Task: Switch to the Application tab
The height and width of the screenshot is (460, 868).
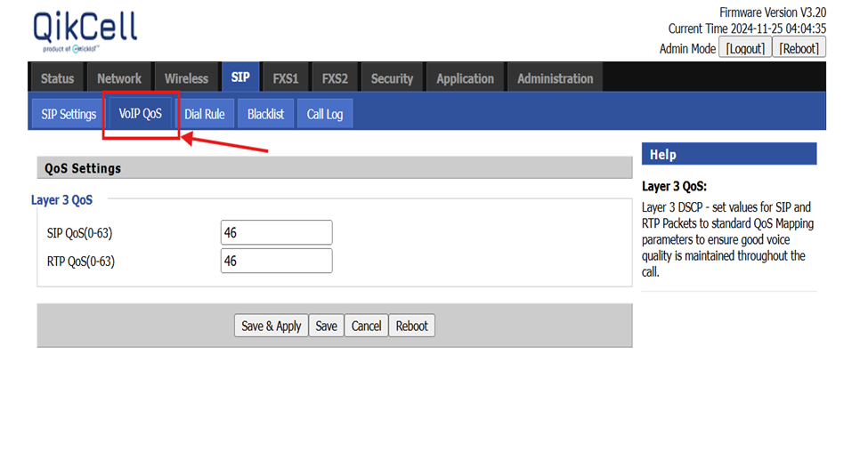Action: tap(465, 78)
